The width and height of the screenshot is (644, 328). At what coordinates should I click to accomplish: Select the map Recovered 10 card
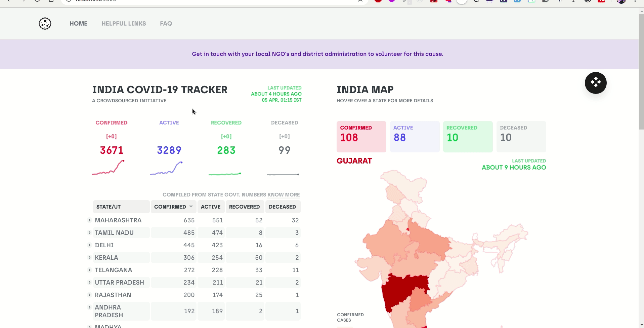[468, 137]
